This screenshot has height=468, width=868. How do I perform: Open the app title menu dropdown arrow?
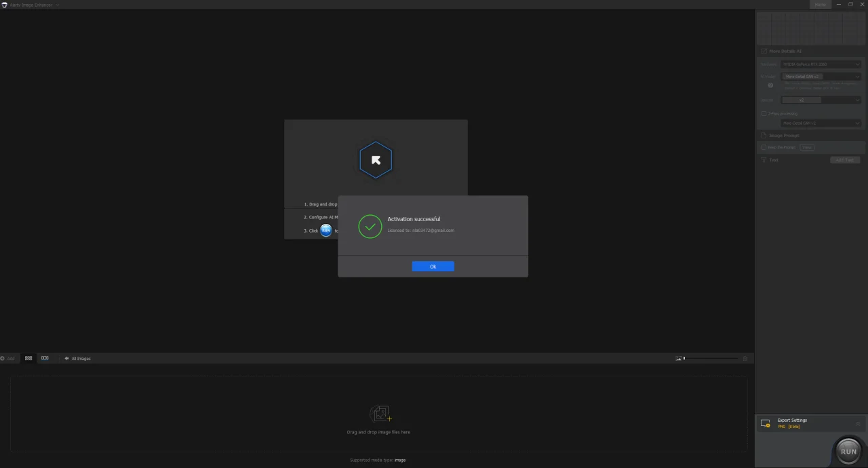click(58, 5)
